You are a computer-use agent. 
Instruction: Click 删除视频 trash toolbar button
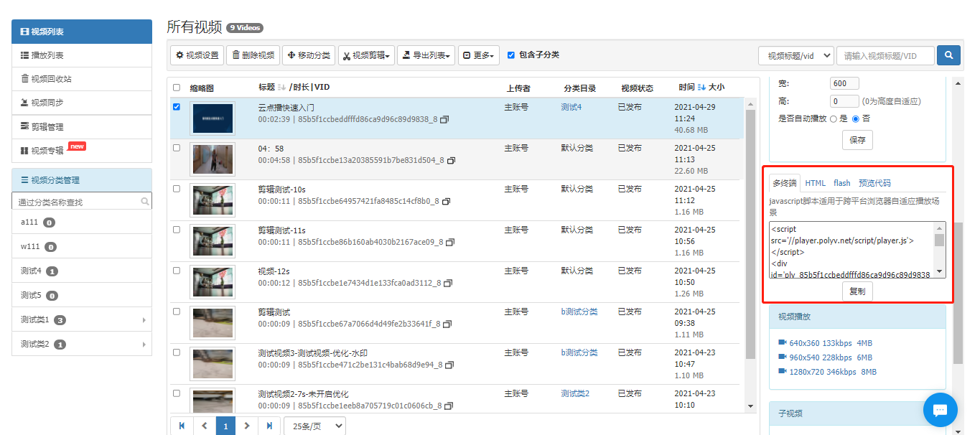[253, 55]
